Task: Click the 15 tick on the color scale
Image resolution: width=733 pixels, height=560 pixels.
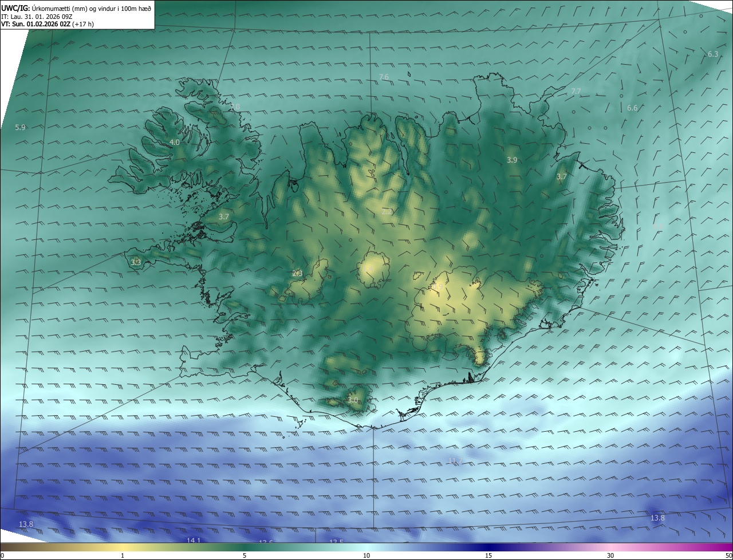Action: [x=488, y=555]
